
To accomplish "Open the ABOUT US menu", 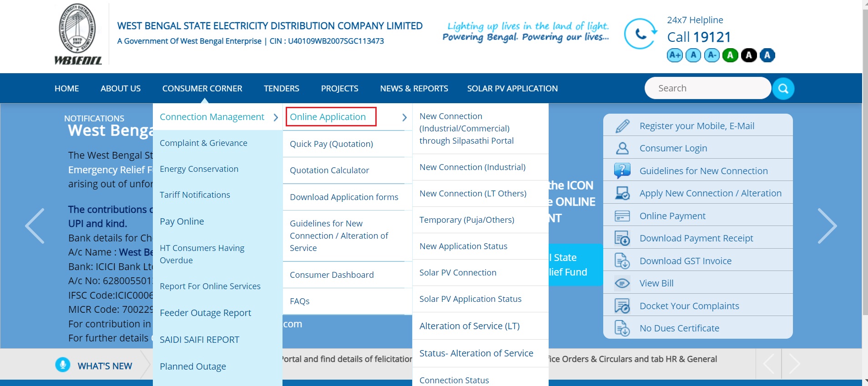I will pos(121,89).
